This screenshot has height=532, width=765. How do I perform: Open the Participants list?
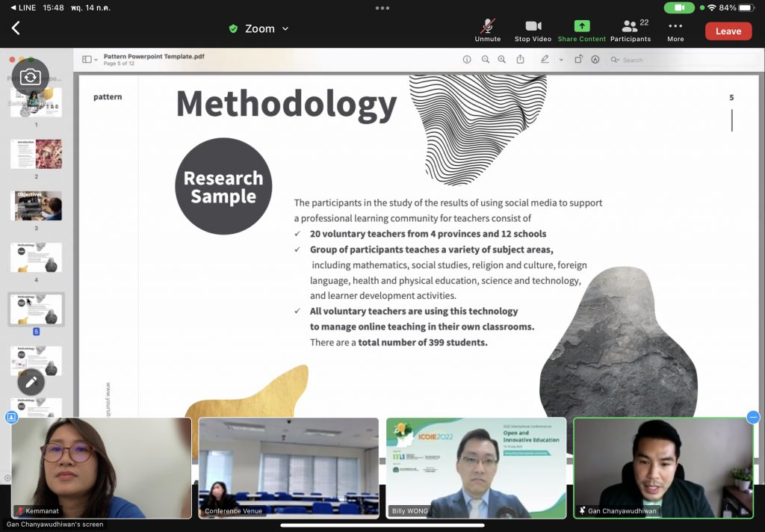pyautogui.click(x=631, y=30)
